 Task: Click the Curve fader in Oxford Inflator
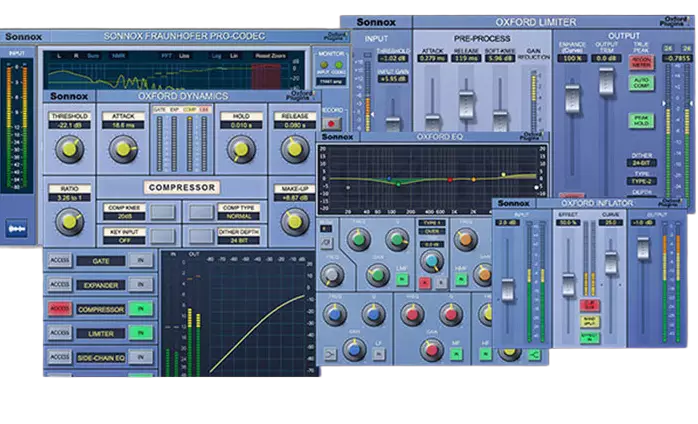click(611, 262)
